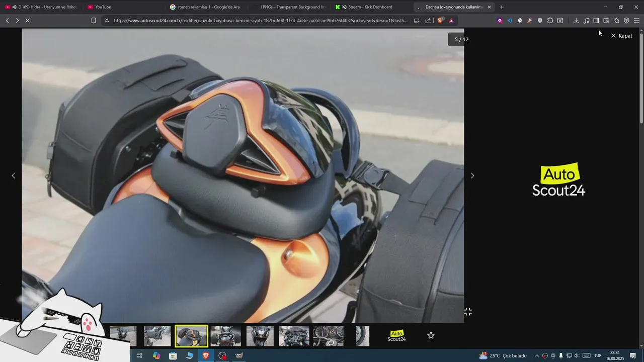The image size is (644, 362).
Task: Open the downloads arrow icon in the toolbar
Action: point(576,21)
